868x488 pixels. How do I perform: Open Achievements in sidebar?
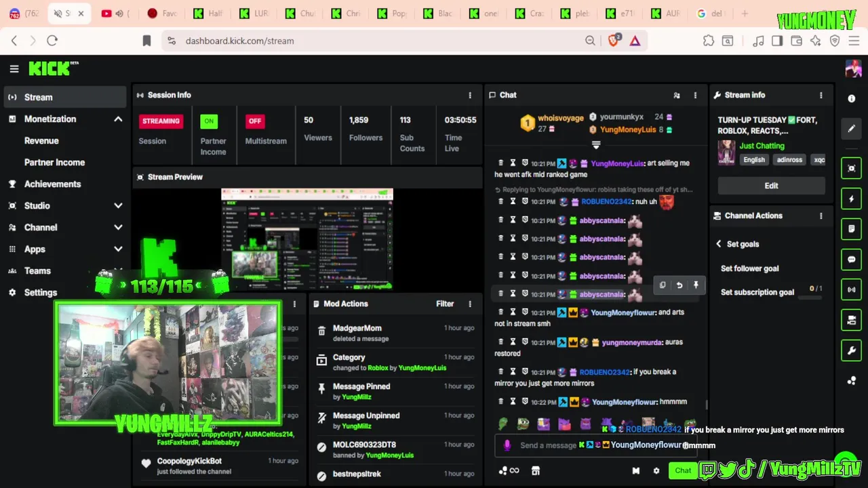pos(52,184)
